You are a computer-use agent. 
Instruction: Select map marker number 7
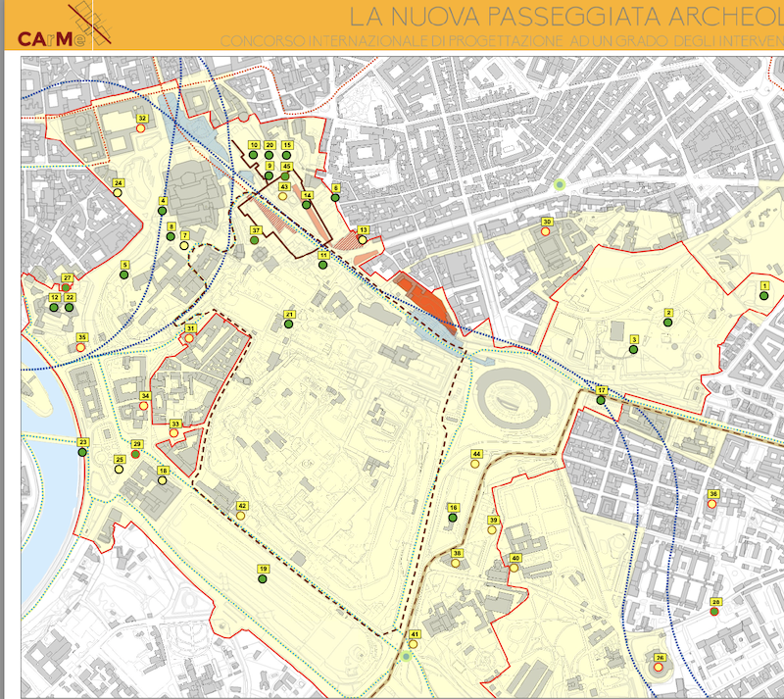[x=184, y=245]
